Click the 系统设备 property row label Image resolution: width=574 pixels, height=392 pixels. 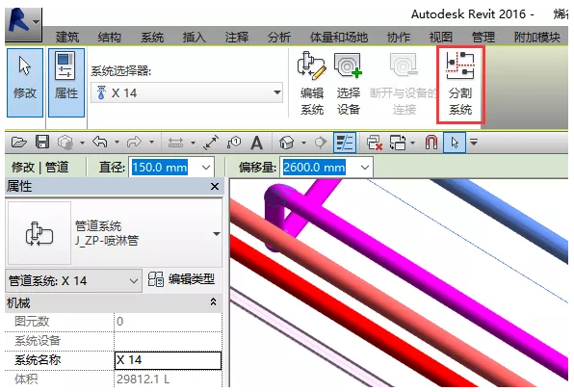pyautogui.click(x=38, y=341)
